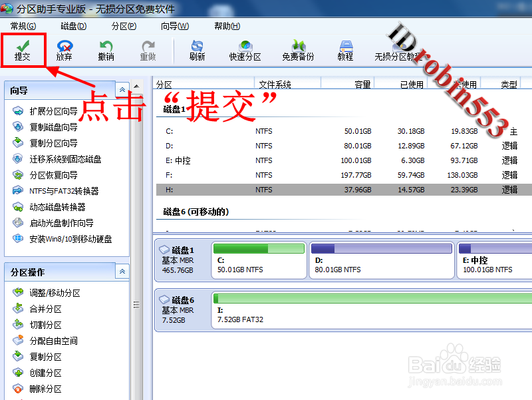Click the 撤销 (Undo) toolbar icon
Screen dimensions: 532x400
click(x=106, y=51)
